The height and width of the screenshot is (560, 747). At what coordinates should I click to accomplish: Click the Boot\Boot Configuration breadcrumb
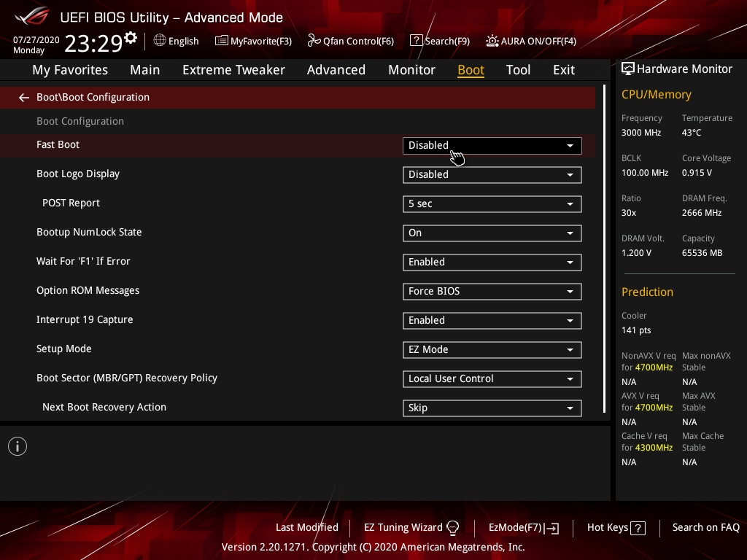[93, 97]
